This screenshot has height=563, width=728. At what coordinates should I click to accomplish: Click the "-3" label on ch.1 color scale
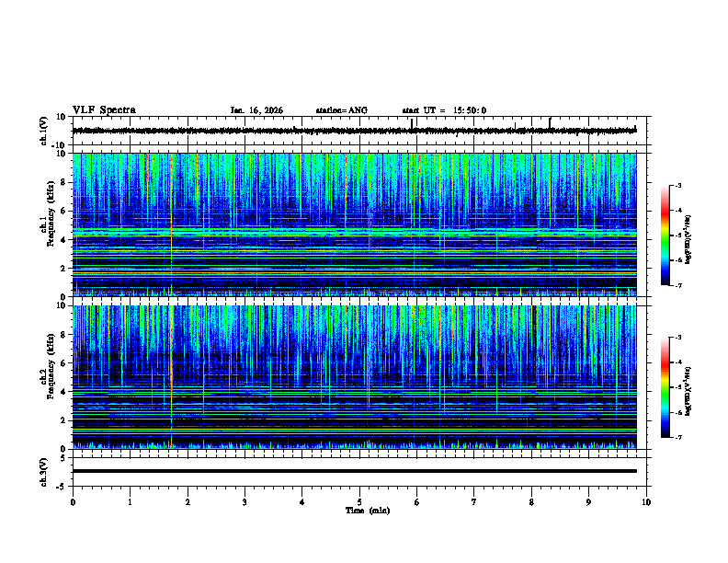click(677, 185)
